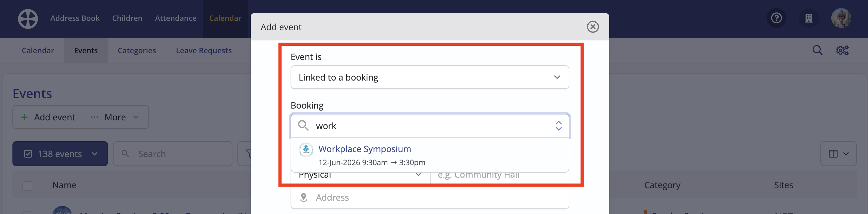Image resolution: width=868 pixels, height=214 pixels.
Task: Open the 'Event is' dropdown
Action: [x=430, y=77]
